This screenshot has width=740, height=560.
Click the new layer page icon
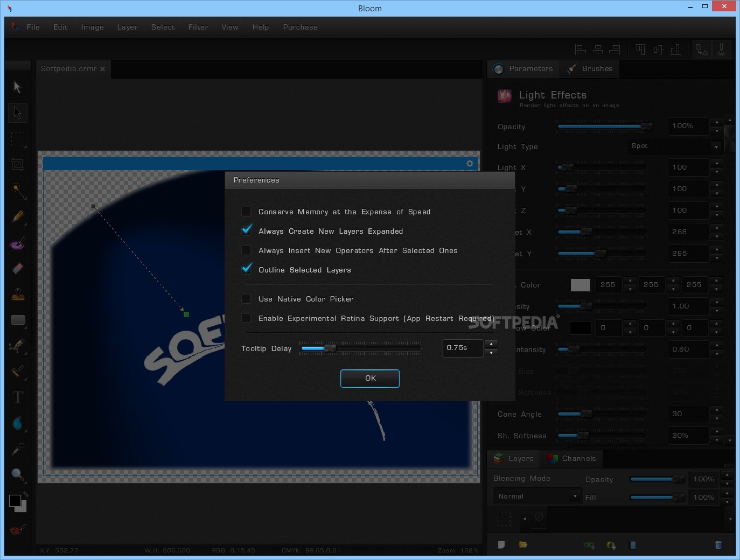pos(501,545)
